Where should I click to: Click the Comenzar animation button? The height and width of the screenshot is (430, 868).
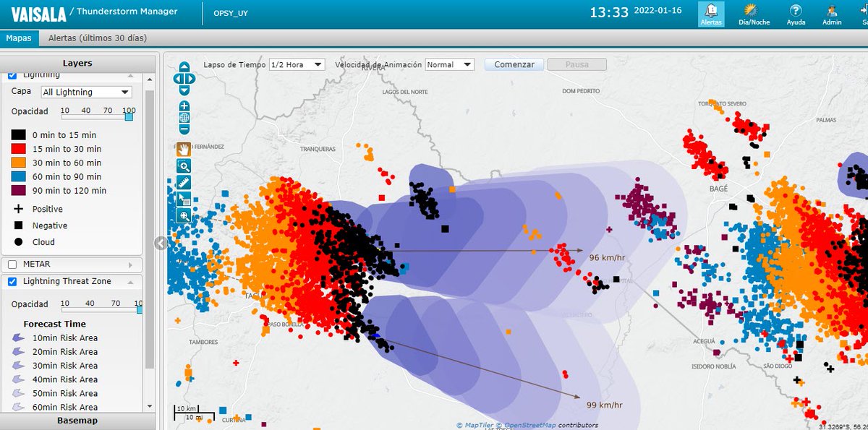click(514, 64)
